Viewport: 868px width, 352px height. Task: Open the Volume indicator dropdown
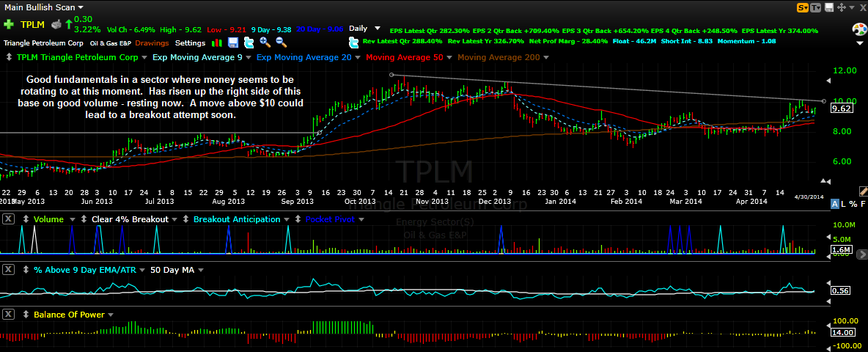click(x=72, y=219)
